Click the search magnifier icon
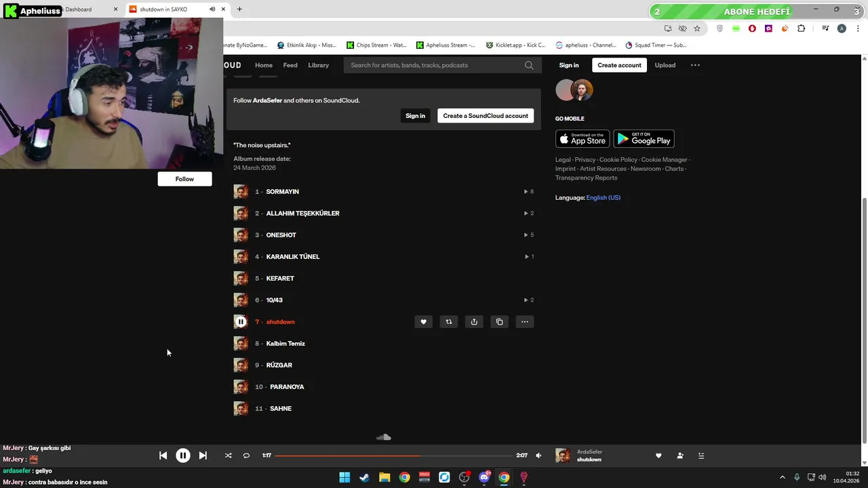868x488 pixels. [529, 65]
